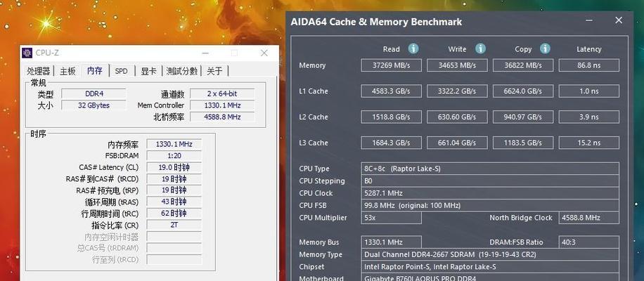Click the CPU Type field 8C+8c Raptor Lake-S
Image resolution: width=644 pixels, height=281 pixels.
click(490, 169)
